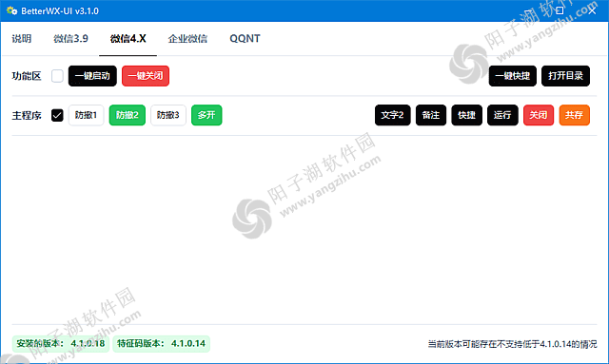Click the BetterWX-UI gear icon in title bar
The width and height of the screenshot is (609, 364).
click(12, 10)
